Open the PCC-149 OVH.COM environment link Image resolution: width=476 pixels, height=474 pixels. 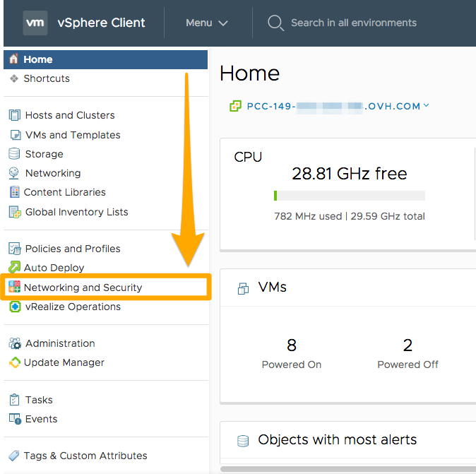coord(333,106)
